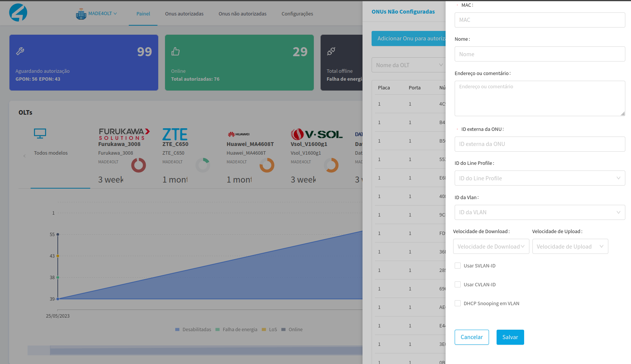This screenshot has height=364, width=631.
Task: Click the Cancelar button
Action: click(472, 337)
